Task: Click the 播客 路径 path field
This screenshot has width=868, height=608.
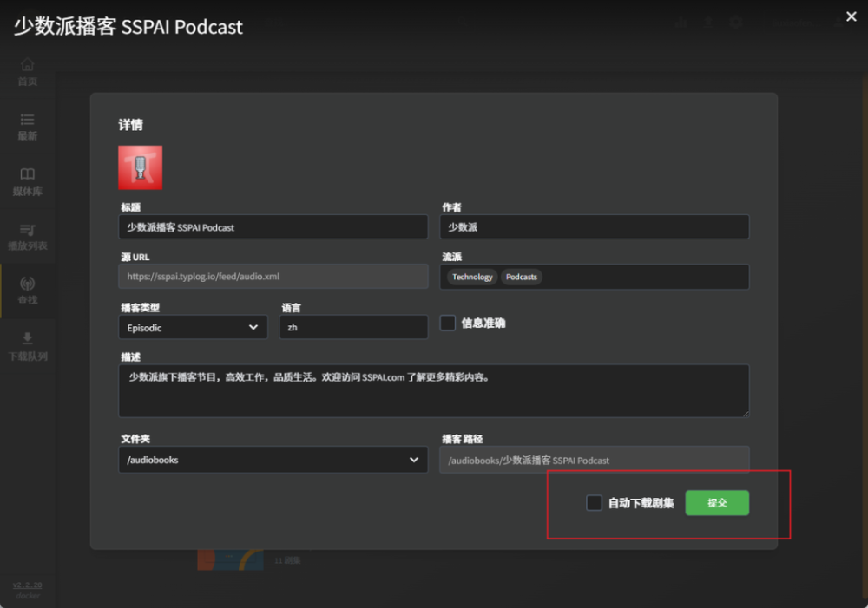Action: pos(595,460)
